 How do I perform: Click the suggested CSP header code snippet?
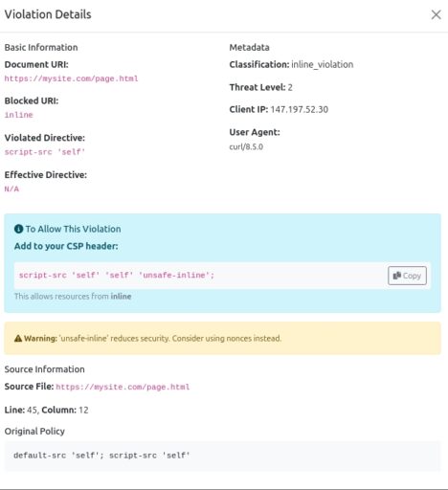coord(117,275)
